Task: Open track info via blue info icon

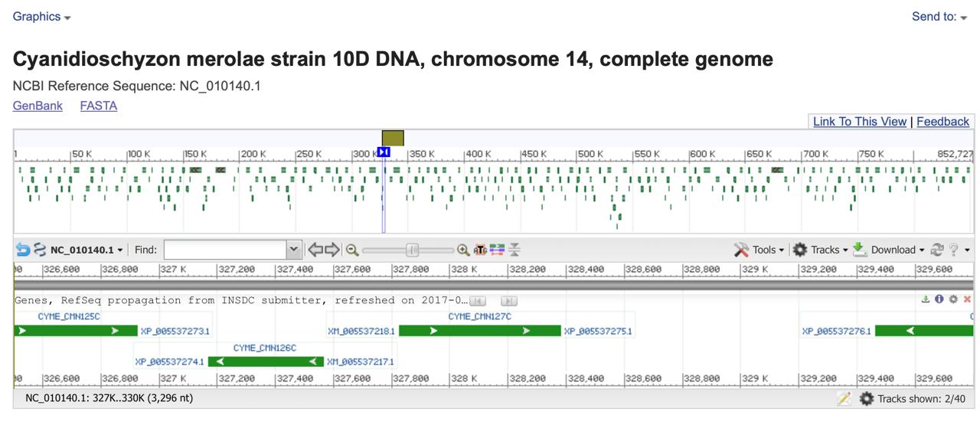Action: click(x=939, y=299)
